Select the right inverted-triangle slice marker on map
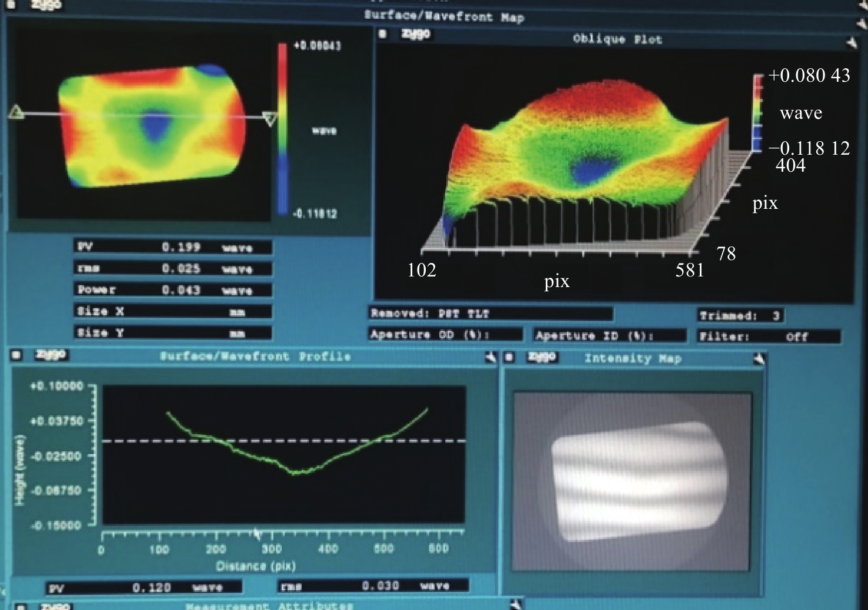The width and height of the screenshot is (868, 610). [270, 119]
